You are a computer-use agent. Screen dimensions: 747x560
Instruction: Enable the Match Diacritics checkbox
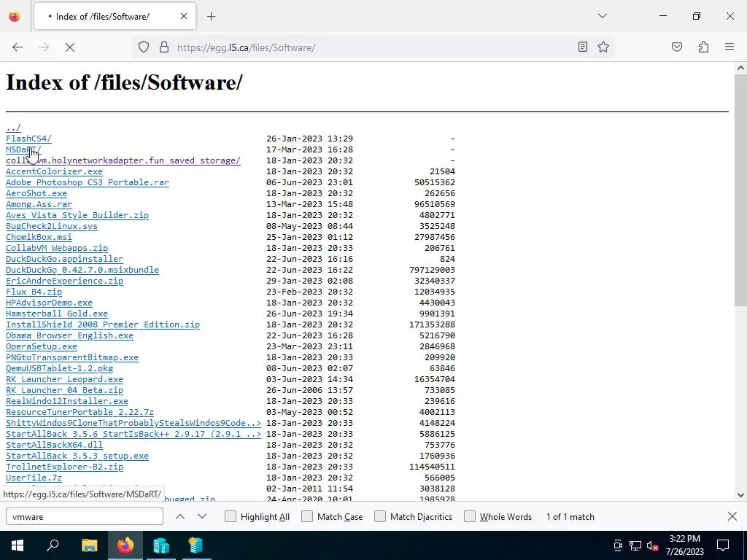(x=380, y=517)
